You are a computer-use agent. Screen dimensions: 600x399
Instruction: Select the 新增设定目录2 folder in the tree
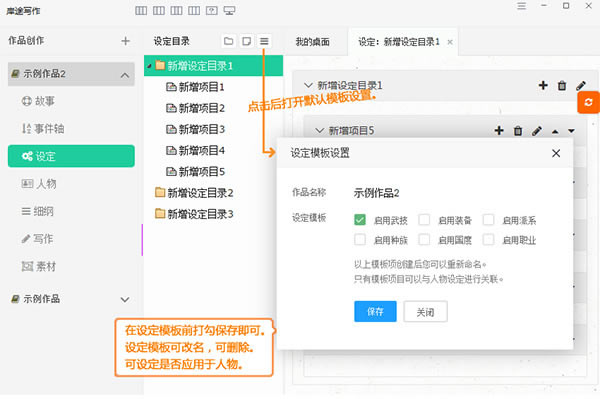click(x=194, y=193)
